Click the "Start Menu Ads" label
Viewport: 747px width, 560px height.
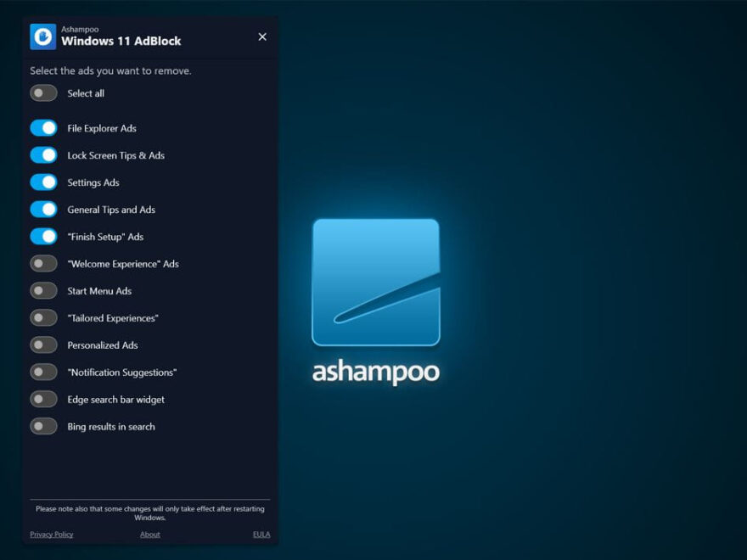[99, 291]
